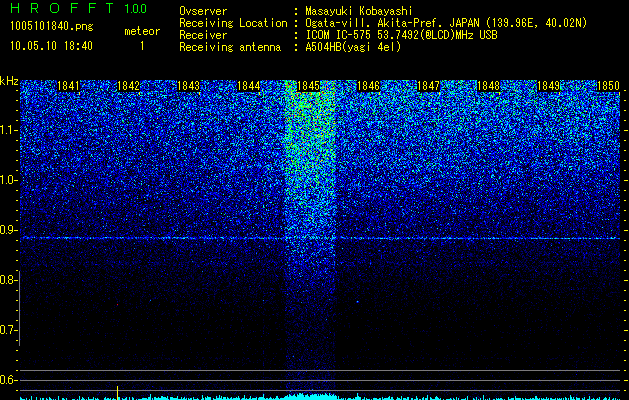This screenshot has height=400, width=629.
Task: Click time marker 1846
Action: pos(368,86)
